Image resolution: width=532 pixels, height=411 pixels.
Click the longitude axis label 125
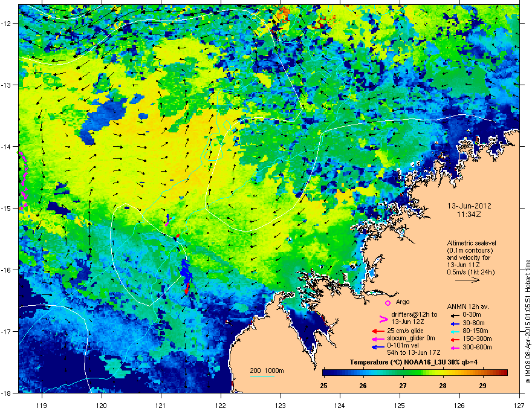[400, 406]
